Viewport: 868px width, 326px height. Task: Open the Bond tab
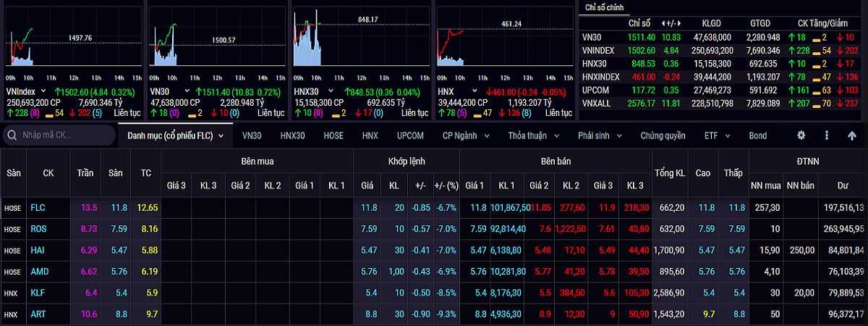(x=758, y=135)
